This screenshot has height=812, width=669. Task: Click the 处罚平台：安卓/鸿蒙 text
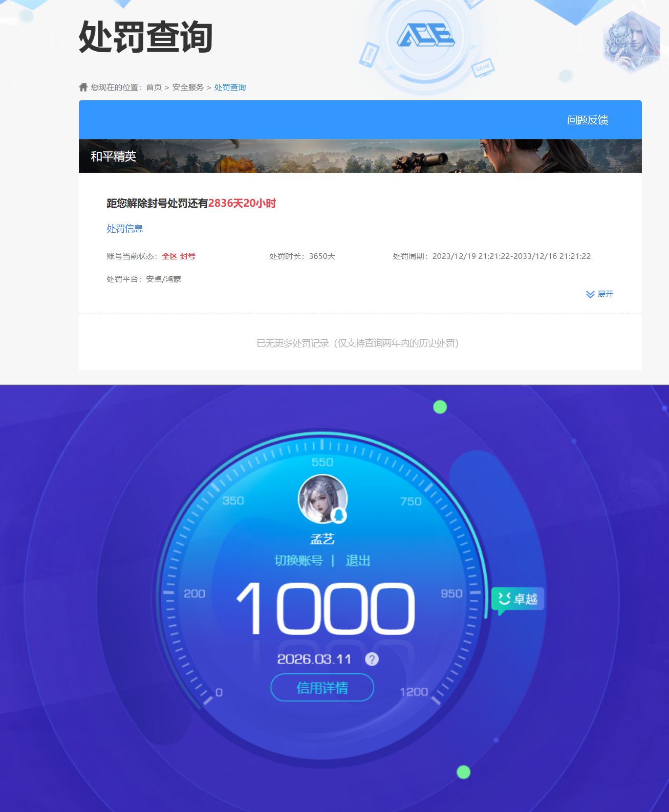tap(144, 279)
